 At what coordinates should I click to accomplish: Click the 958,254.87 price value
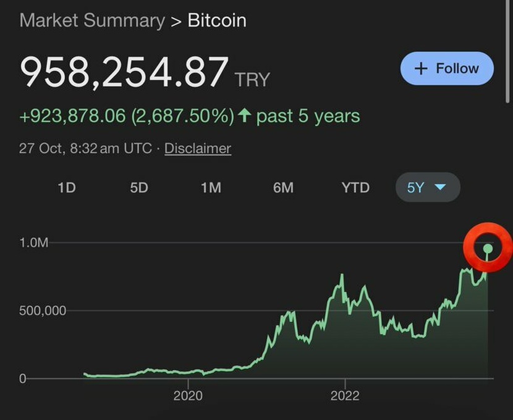124,72
